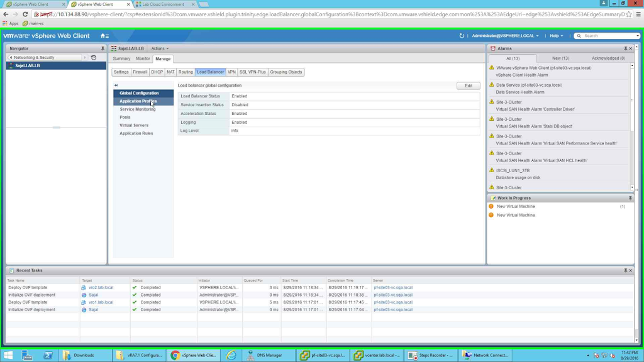Open the Actions dropdown for Sajal-LAB-LB
This screenshot has height=362, width=644.
(x=160, y=48)
